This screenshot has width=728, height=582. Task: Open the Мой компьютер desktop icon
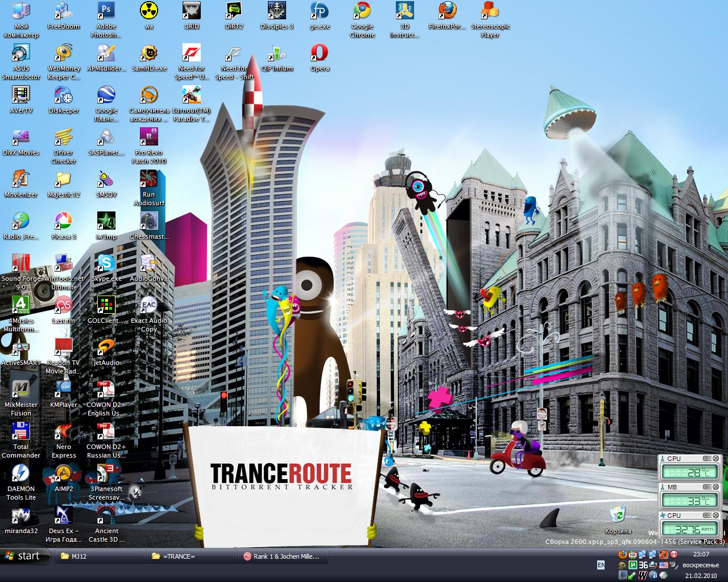click(x=21, y=20)
